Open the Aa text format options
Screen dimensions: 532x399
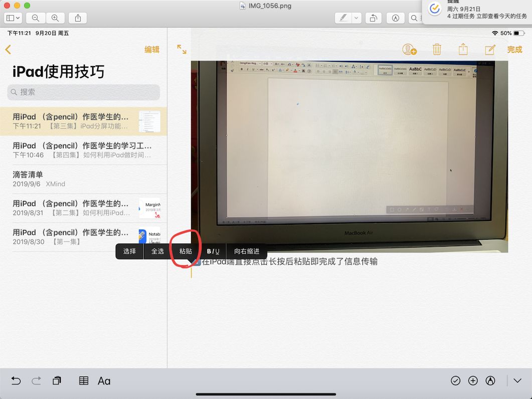(104, 381)
